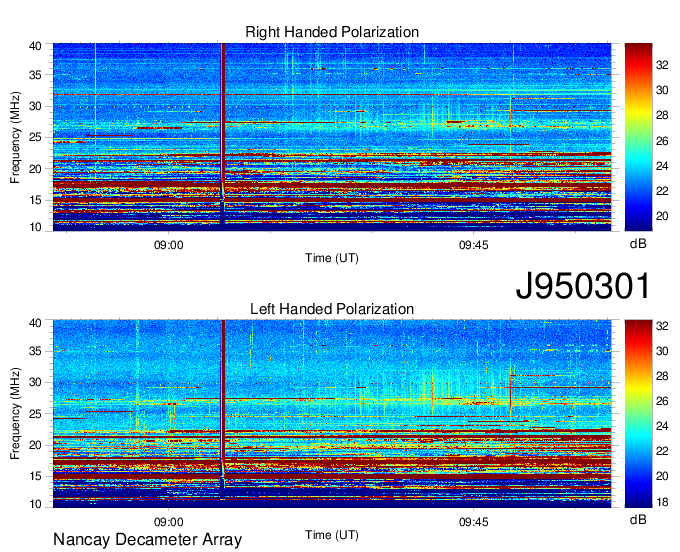The width and height of the screenshot is (680, 552).
Task: Click the top plot's Frequency (MHz) axis label
Action: pos(15,137)
